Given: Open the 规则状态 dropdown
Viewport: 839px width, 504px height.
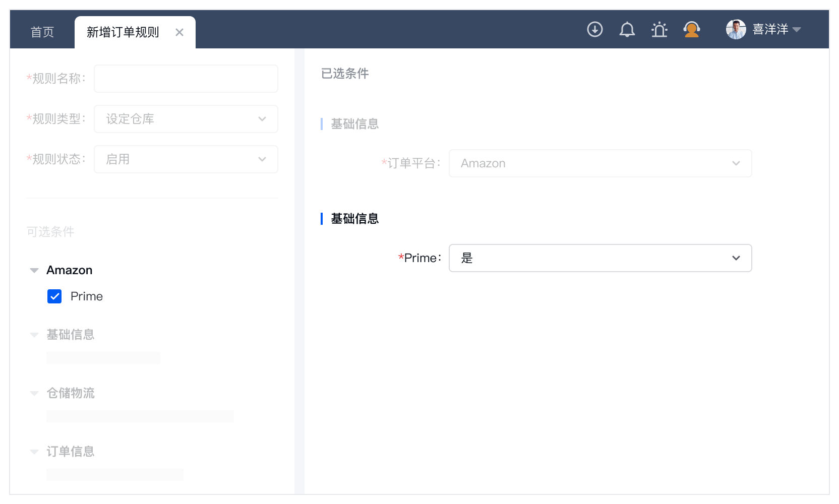Looking at the screenshot, I should tap(186, 159).
